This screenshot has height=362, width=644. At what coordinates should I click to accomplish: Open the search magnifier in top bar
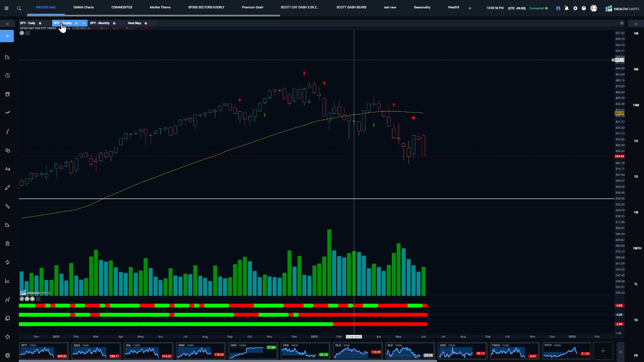coord(19,8)
